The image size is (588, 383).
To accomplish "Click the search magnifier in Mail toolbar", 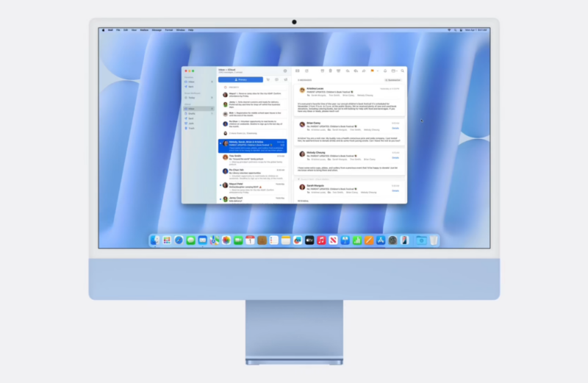I will pos(402,71).
